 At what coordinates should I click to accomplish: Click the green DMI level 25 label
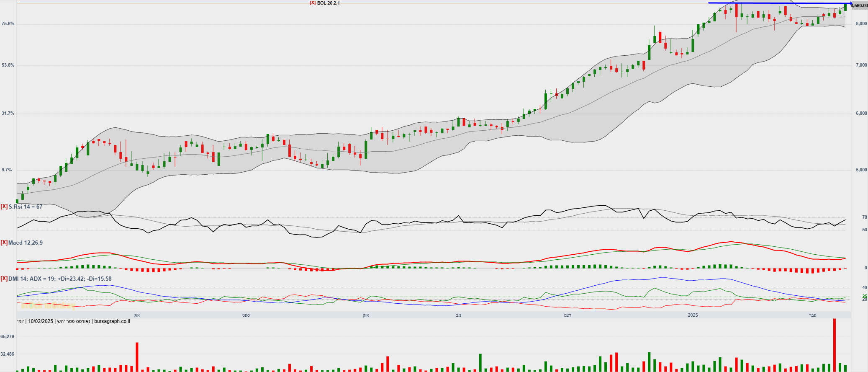click(865, 296)
